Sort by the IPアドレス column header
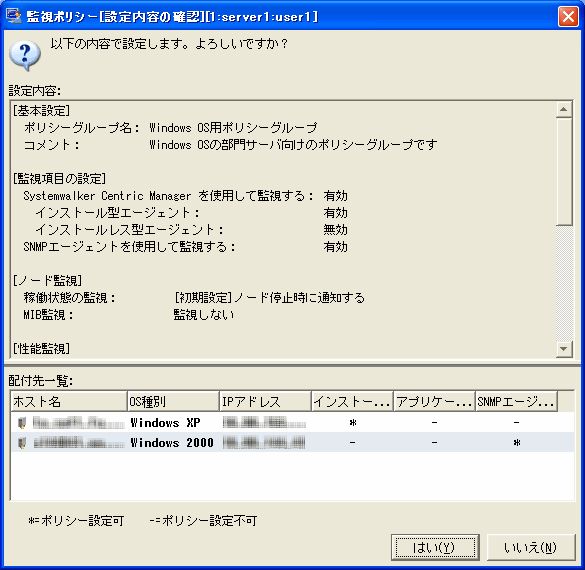 [265, 401]
